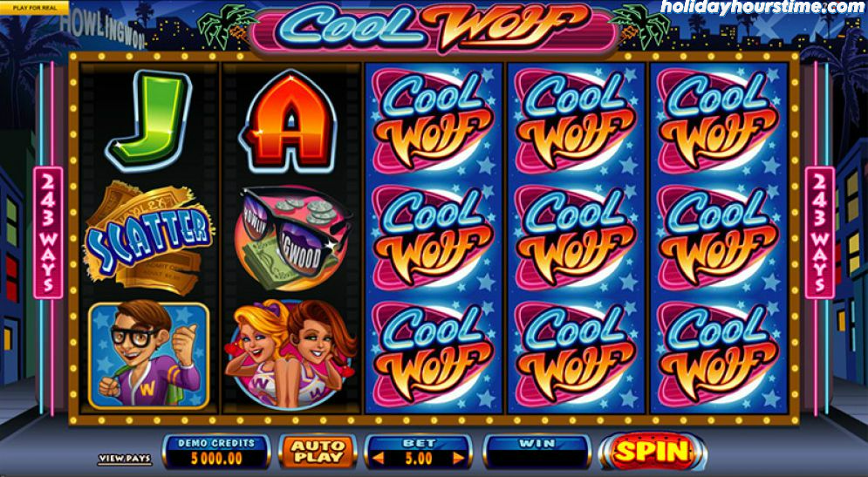Viewport: 868px width, 477px height.
Task: Click the two cheerleaders symbol
Action: tap(290, 354)
